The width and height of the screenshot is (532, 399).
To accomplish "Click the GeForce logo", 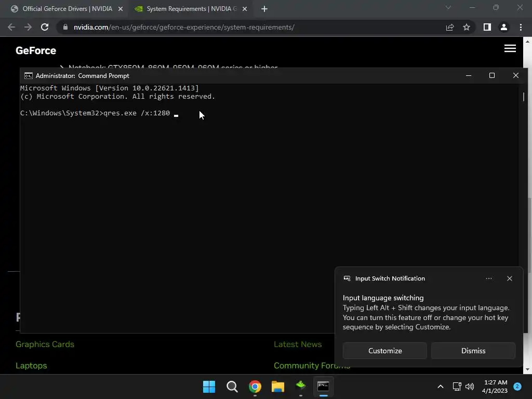I will tap(36, 50).
